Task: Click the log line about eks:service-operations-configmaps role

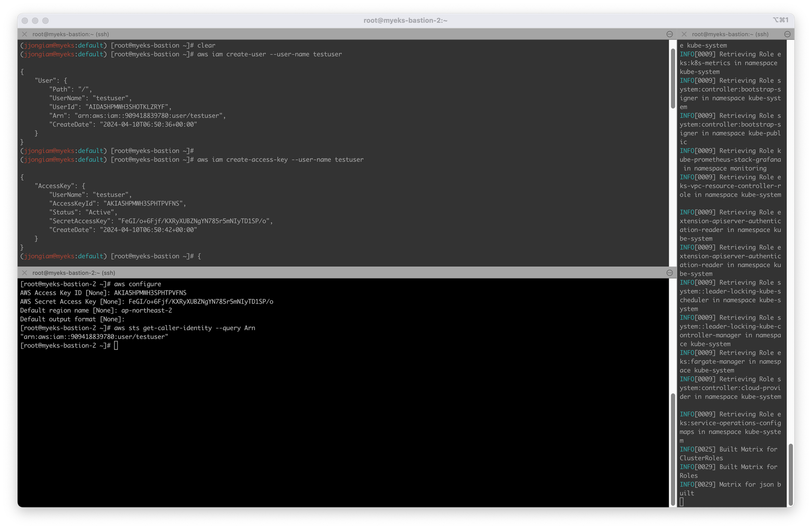Action: point(730,427)
